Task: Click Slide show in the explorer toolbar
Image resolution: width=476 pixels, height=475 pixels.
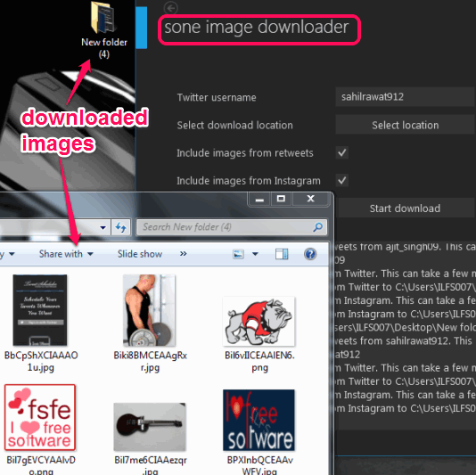Action: click(140, 254)
